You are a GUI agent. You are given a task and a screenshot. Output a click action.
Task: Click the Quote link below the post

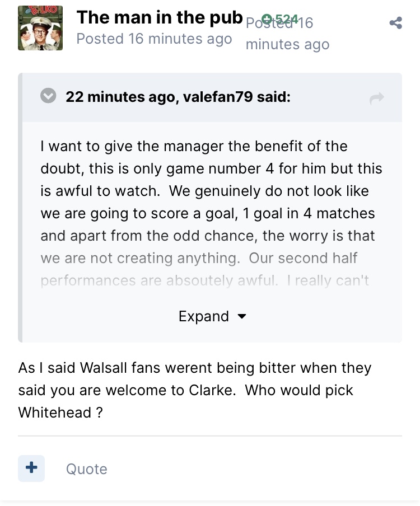86,469
